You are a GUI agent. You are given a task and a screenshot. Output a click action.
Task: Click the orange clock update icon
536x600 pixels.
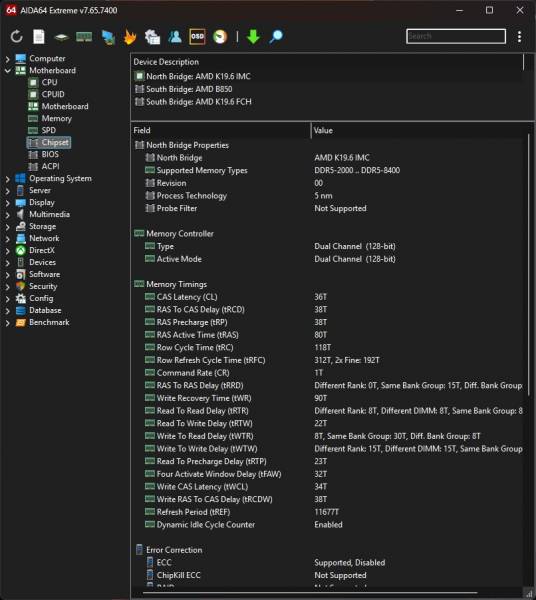tap(220, 37)
